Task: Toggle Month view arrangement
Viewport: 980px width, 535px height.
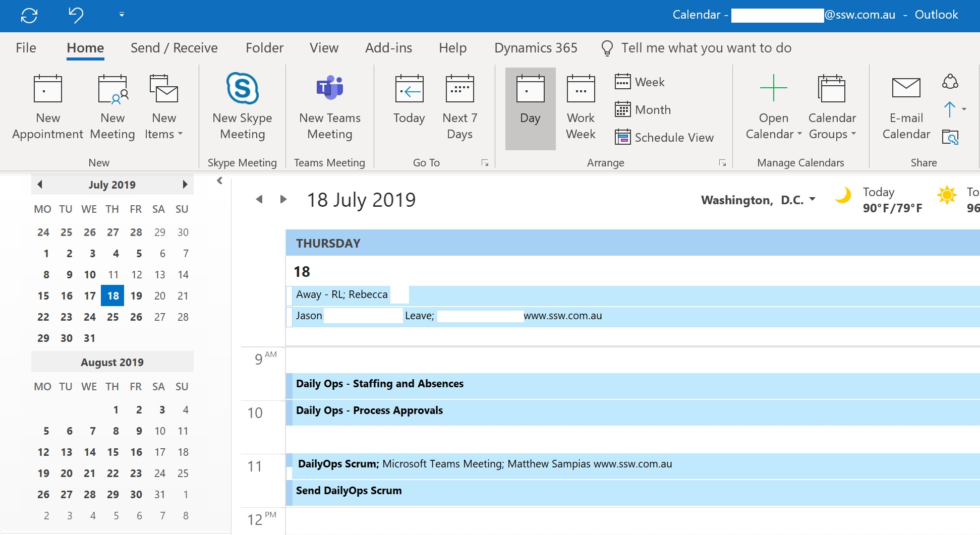Action: (x=643, y=109)
